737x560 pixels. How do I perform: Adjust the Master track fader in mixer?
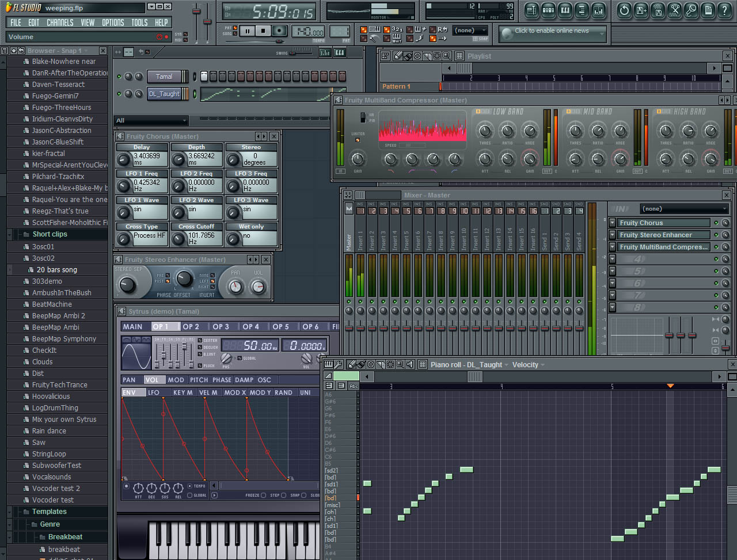point(349,327)
